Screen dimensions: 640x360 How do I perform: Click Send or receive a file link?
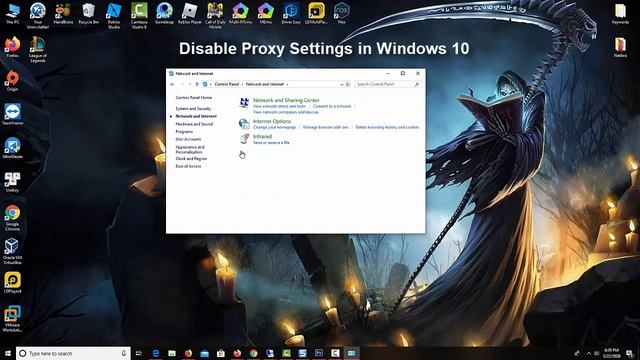click(271, 142)
